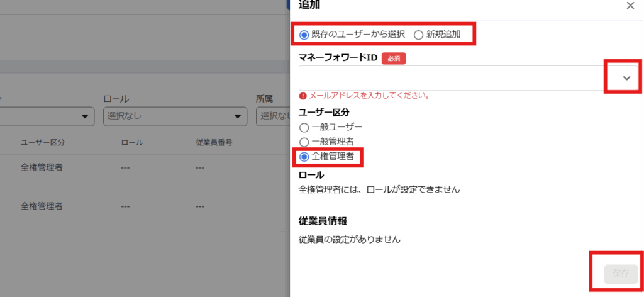This screenshot has height=297, width=644.
Task: Click the ロール table column header
Action: [132, 142]
